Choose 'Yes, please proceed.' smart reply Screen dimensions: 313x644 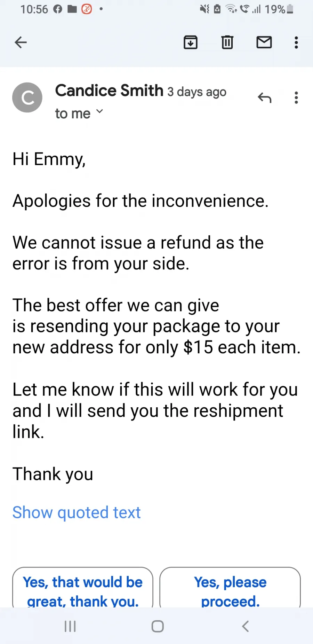coord(230,588)
